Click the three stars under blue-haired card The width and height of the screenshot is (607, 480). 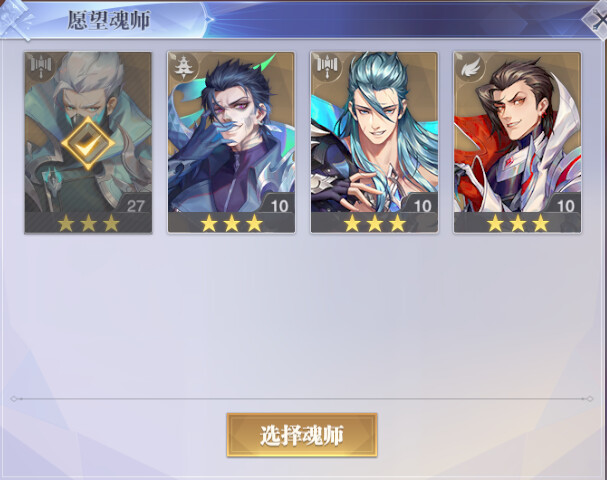point(375,223)
